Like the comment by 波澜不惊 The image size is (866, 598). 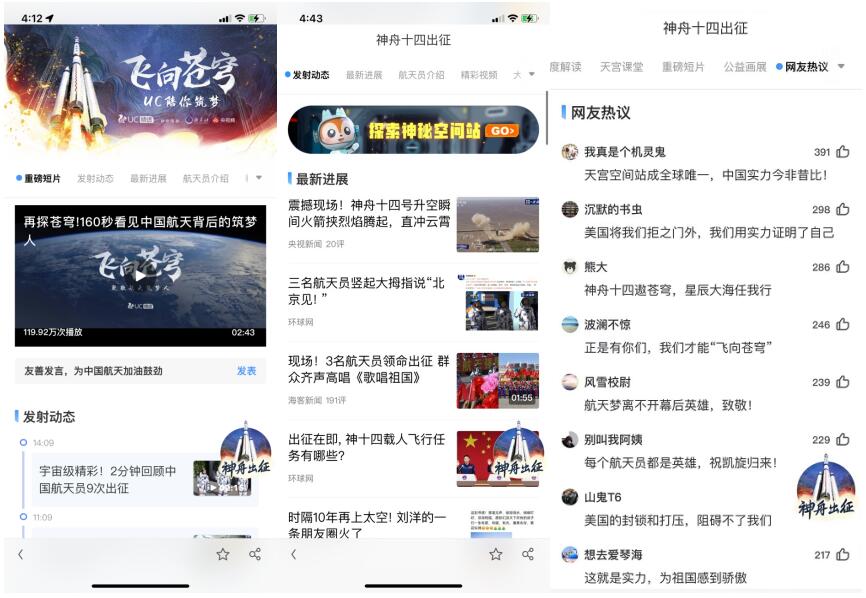tap(842, 324)
